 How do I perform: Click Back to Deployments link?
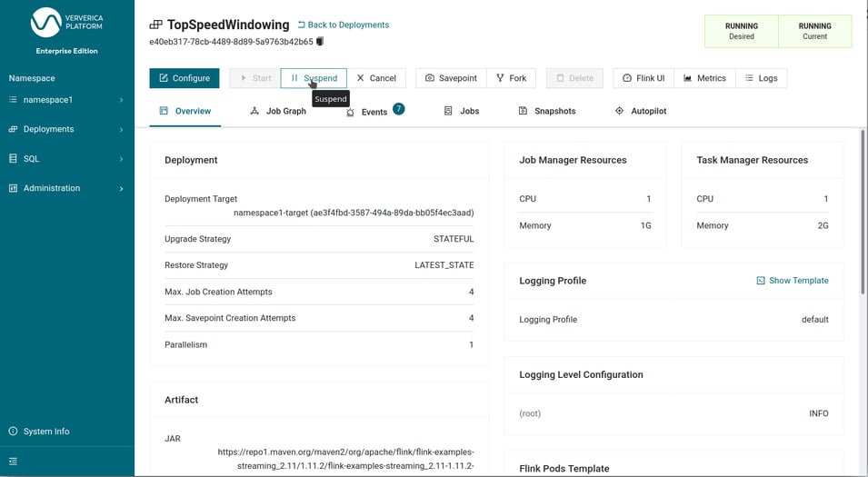point(344,25)
